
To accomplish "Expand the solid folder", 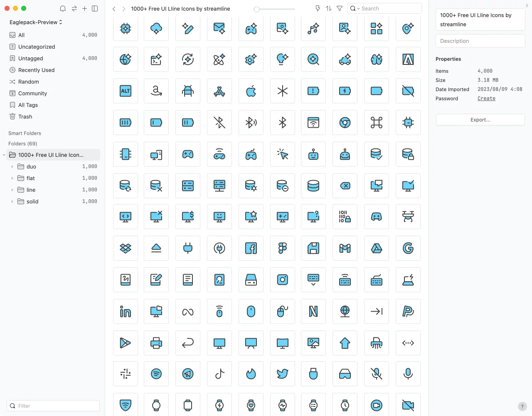I will click(12, 201).
